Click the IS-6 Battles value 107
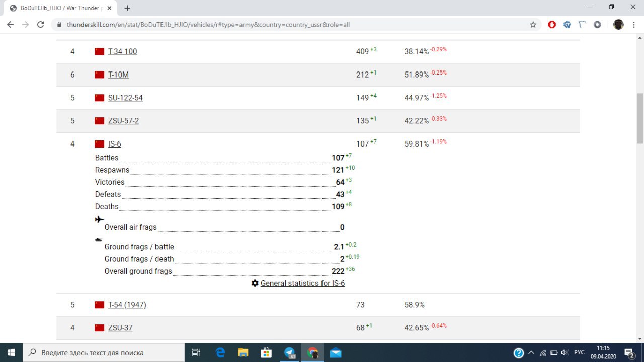Viewport: 644px width, 362px height. coord(338,158)
